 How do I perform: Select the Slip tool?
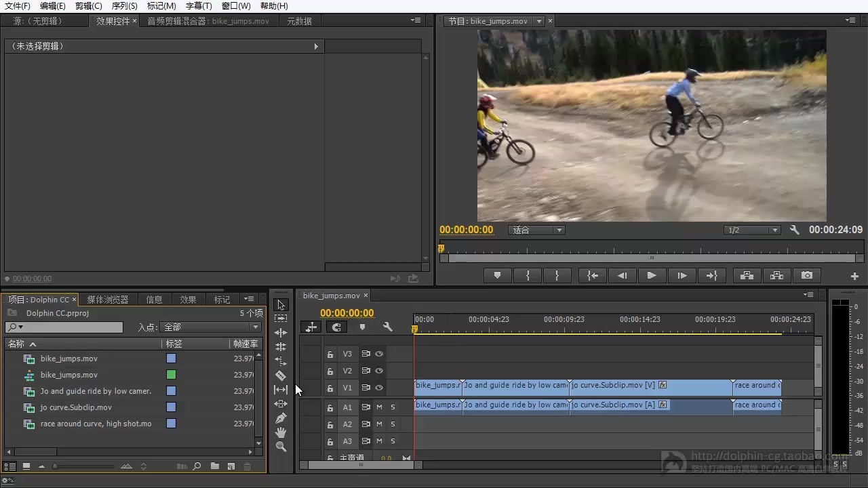pyautogui.click(x=281, y=390)
